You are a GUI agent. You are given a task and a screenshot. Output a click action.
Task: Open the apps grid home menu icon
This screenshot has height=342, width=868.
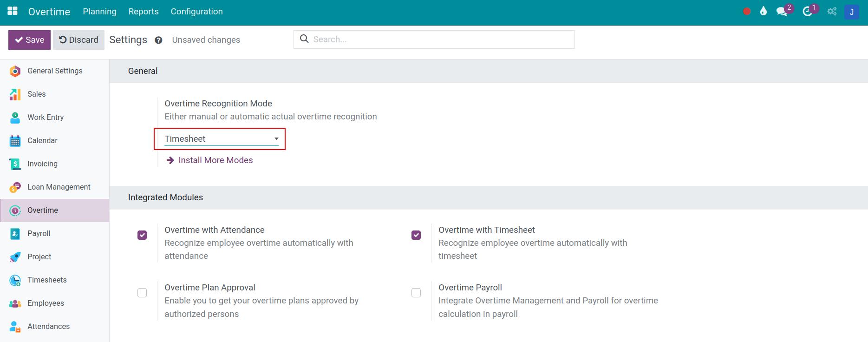tap(13, 11)
